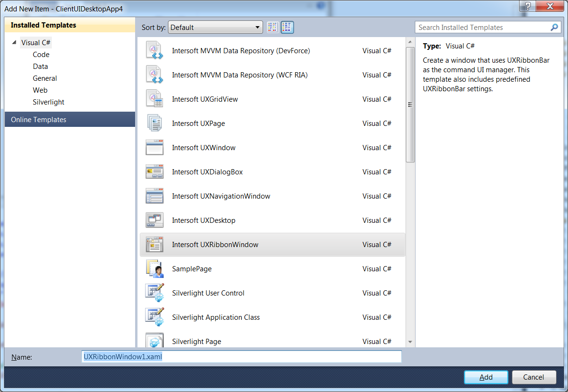Image resolution: width=568 pixels, height=392 pixels.
Task: Select 'Intersoft UXWindow' template name
Action: click(204, 148)
